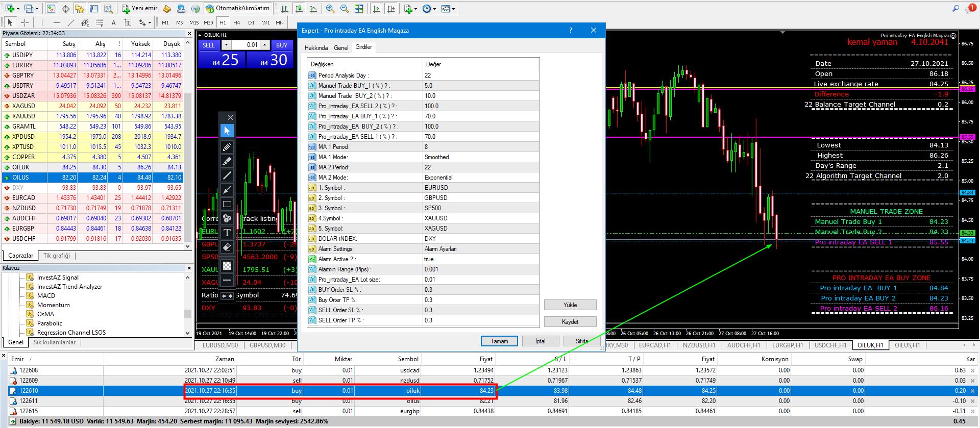Open the periodicity clock dropdown arrow
The image size is (980, 428).
(x=434, y=9)
